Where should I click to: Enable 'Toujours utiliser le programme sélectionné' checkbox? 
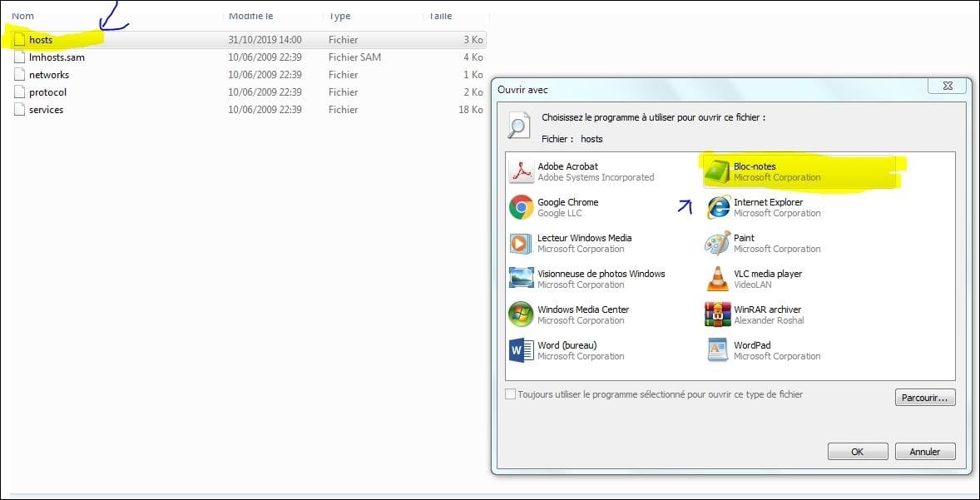point(511,394)
